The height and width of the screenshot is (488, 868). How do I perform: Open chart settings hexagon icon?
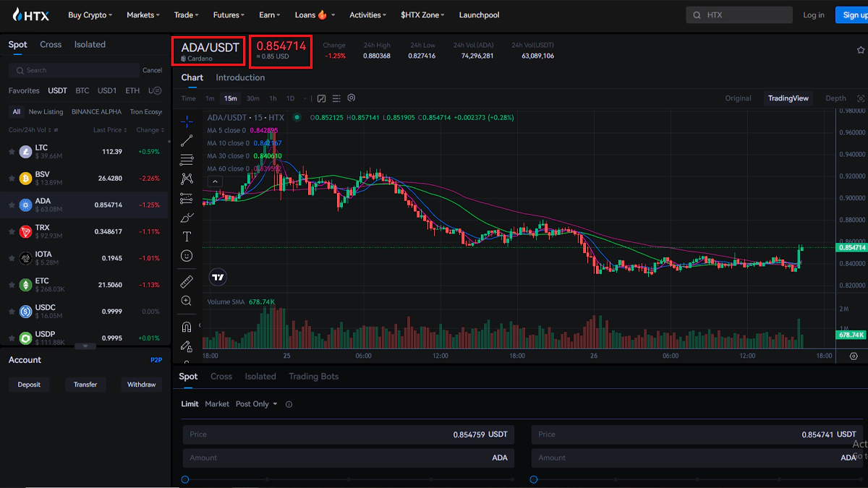[x=352, y=98]
